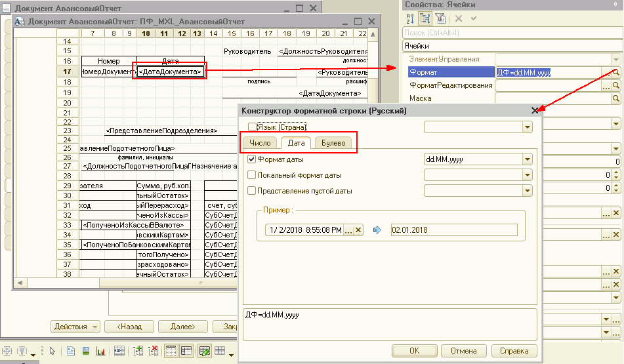Screen dimensions: 624x364
Task: Click the filter funnel icon in Свойства
Action: (440, 18)
